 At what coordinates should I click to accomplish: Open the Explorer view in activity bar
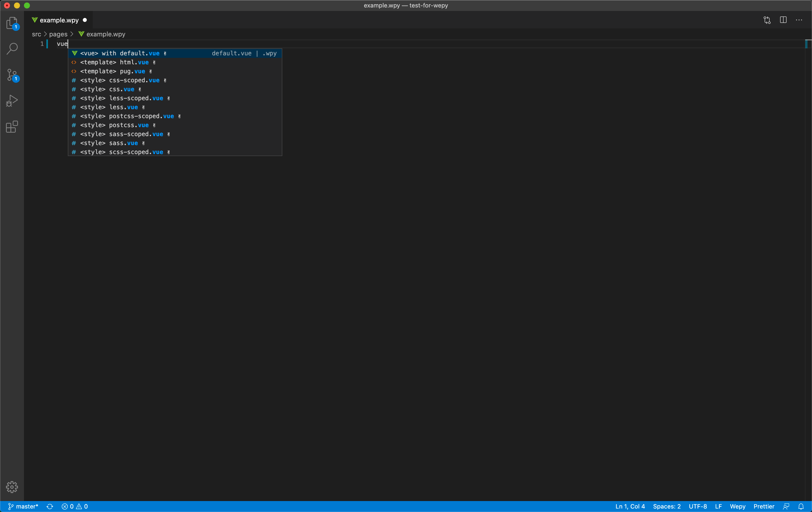(12, 23)
